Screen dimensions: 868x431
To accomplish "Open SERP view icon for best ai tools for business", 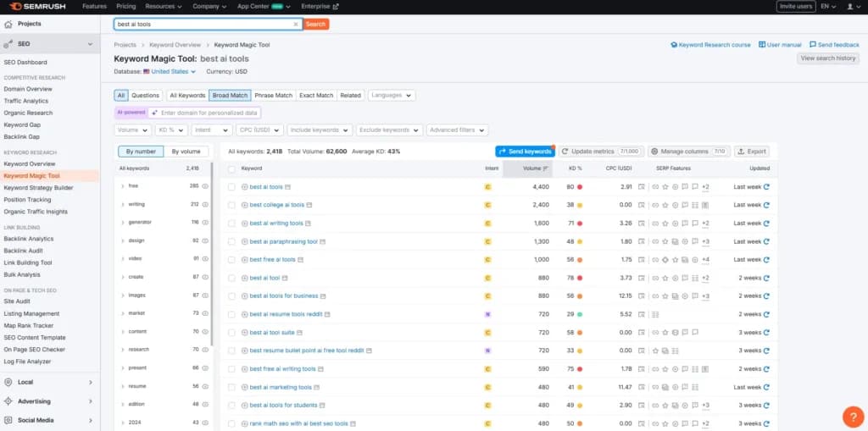I will pos(323,296).
